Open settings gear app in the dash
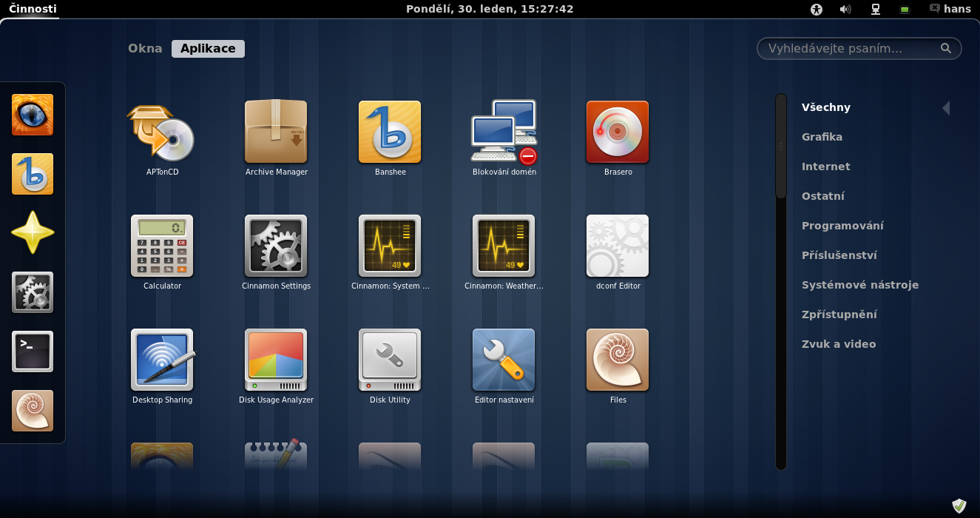This screenshot has height=518, width=980. [33, 292]
